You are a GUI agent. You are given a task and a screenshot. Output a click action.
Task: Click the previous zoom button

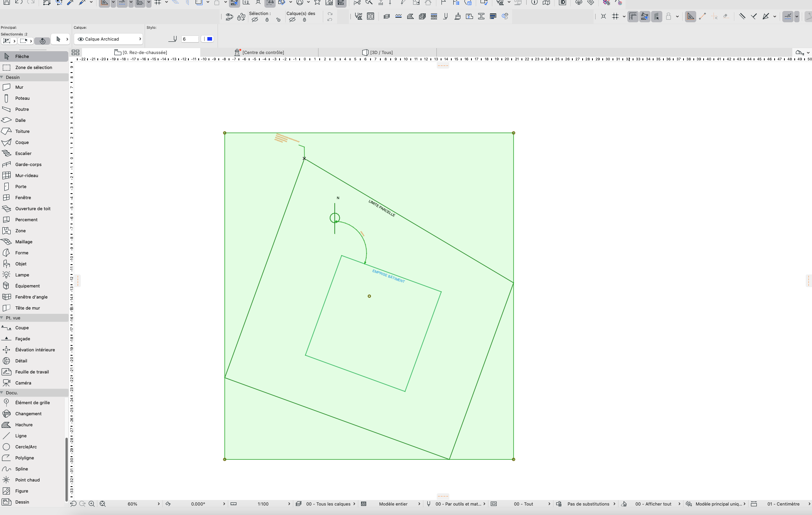click(73, 504)
